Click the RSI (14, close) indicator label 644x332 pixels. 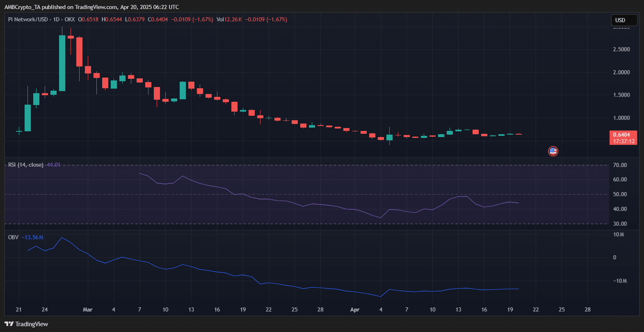pos(25,165)
